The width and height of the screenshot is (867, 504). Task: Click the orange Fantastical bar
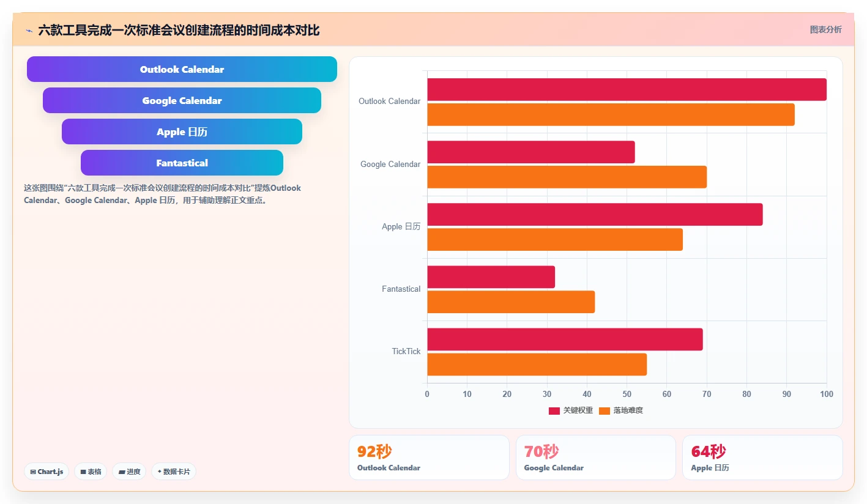pyautogui.click(x=511, y=302)
